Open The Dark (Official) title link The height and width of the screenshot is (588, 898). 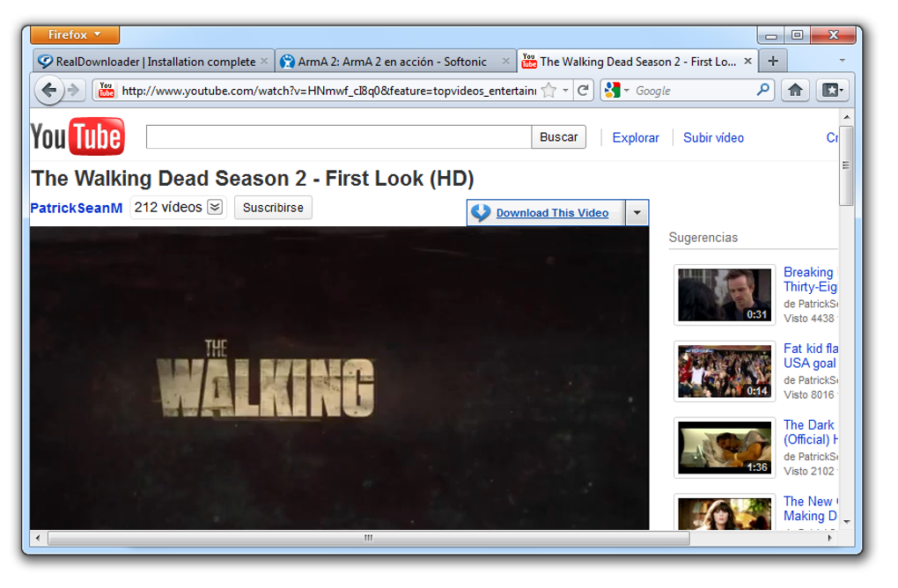810,431
